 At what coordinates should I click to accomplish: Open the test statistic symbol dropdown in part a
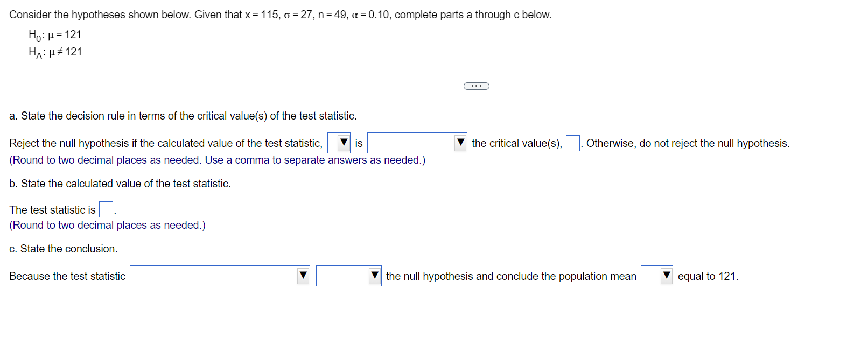click(x=338, y=143)
